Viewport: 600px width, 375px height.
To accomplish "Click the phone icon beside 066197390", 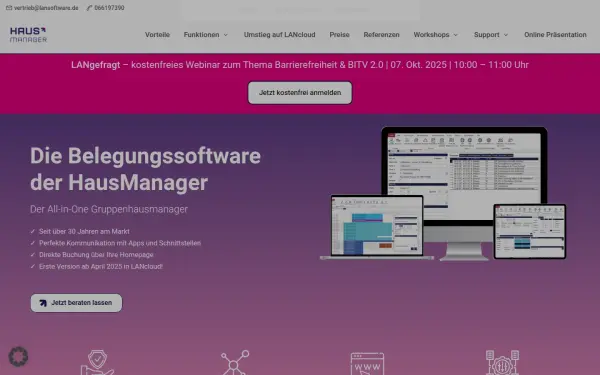I will point(89,8).
